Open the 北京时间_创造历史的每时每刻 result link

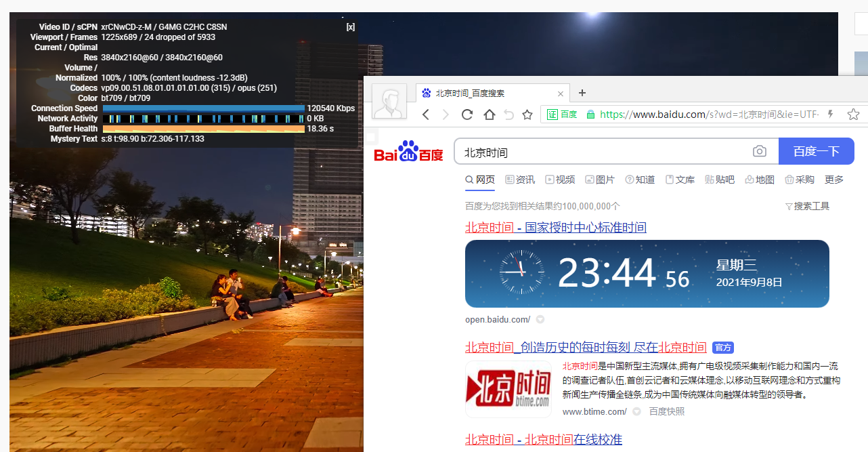pyautogui.click(x=586, y=348)
